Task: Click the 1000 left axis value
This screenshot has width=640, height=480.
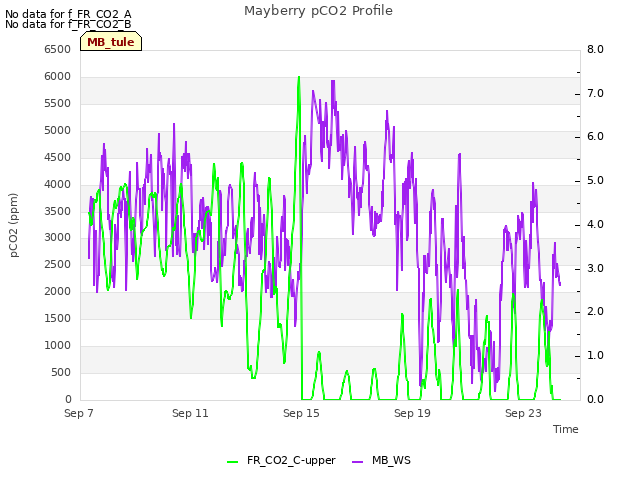Action: click(x=58, y=345)
